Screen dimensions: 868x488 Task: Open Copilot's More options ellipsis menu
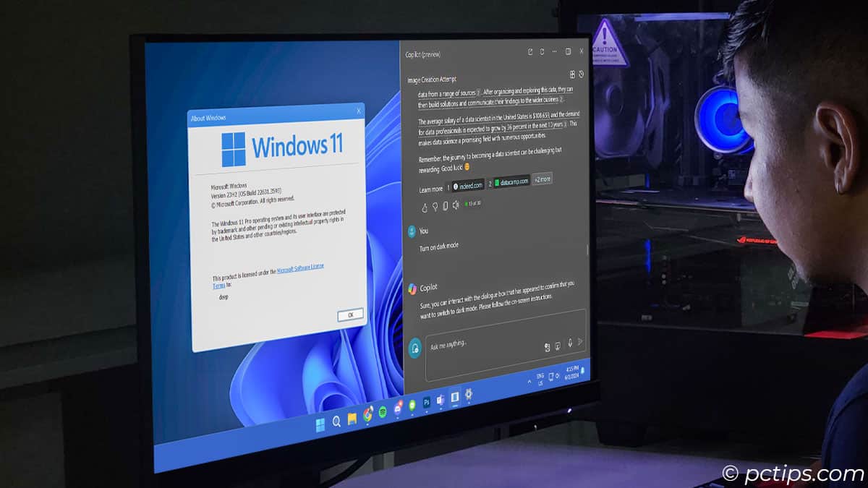pyautogui.click(x=554, y=51)
